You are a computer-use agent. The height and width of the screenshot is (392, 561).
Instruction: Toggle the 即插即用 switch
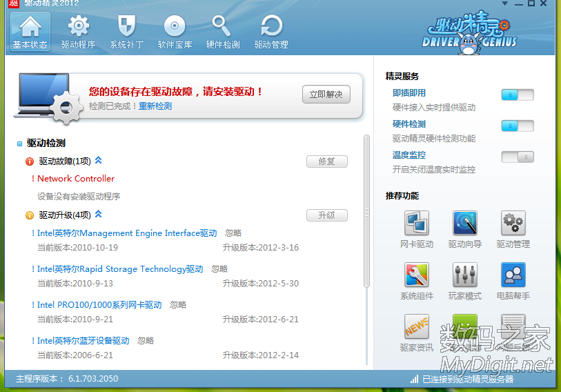[x=518, y=95]
